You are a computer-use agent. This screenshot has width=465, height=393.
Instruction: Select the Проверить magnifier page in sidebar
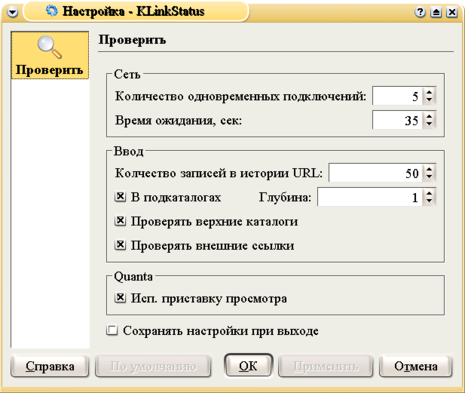(x=50, y=55)
